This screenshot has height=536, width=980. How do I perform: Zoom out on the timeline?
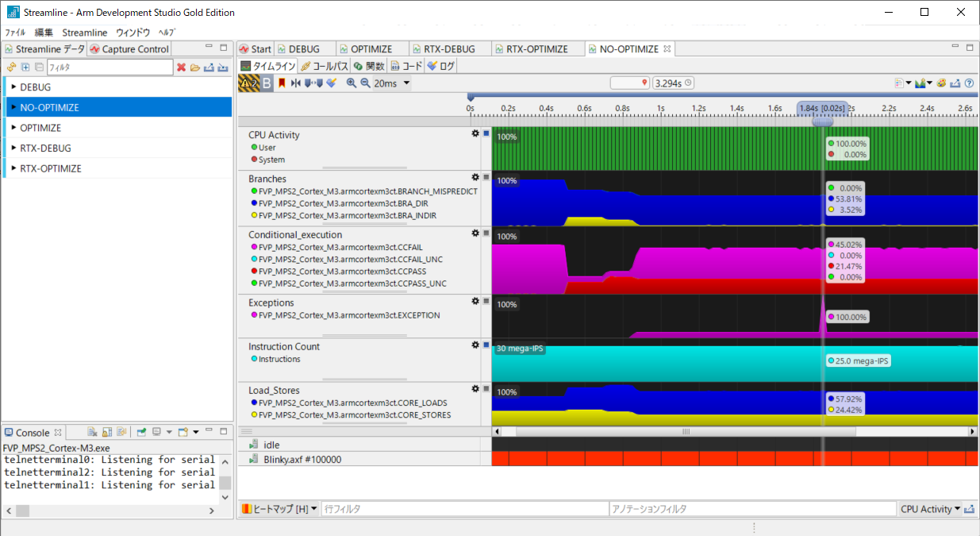click(x=365, y=83)
